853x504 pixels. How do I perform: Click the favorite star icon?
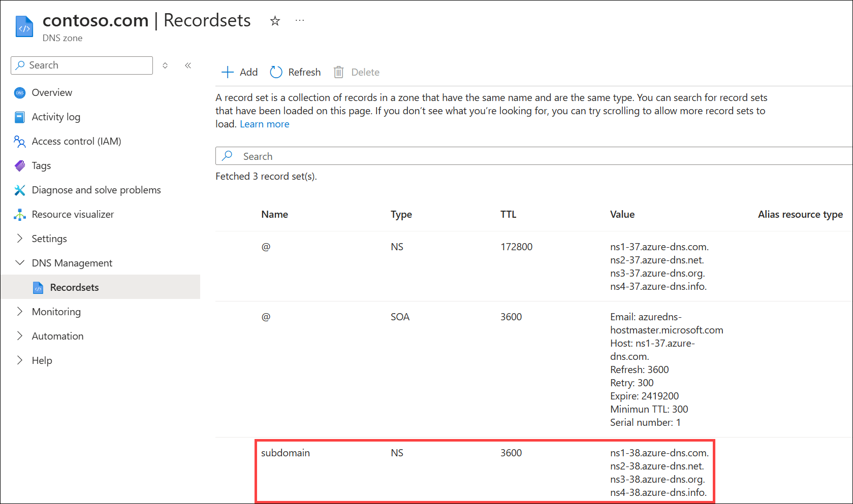pyautogui.click(x=275, y=21)
